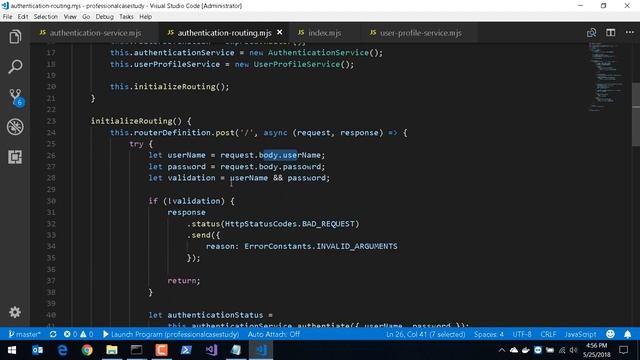Image resolution: width=640 pixels, height=360 pixels.
Task: Open the Source Control view
Action: (16, 97)
